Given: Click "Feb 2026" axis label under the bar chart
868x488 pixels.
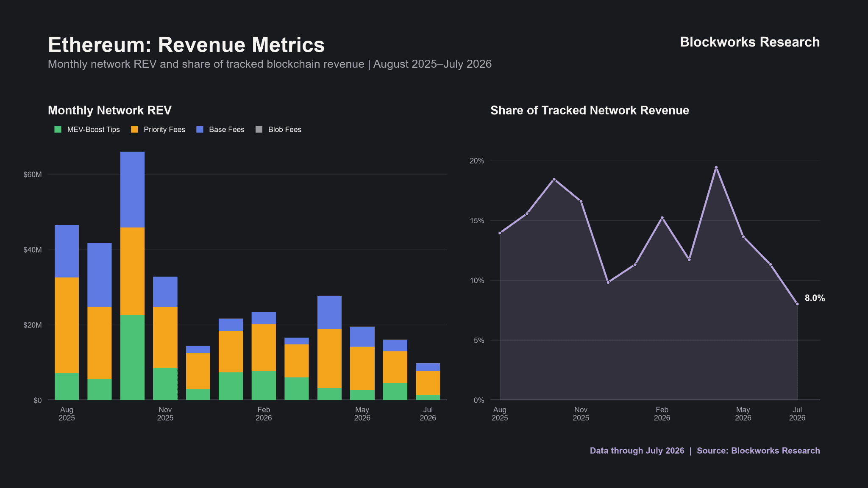Looking at the screenshot, I should click(x=264, y=414).
